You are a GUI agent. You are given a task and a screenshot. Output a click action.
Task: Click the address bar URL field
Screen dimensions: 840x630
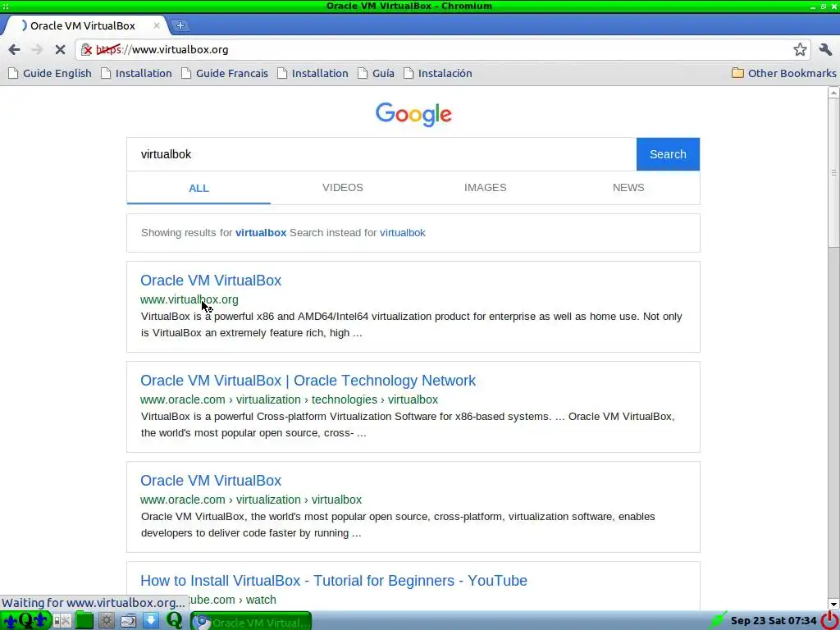pyautogui.click(x=442, y=50)
